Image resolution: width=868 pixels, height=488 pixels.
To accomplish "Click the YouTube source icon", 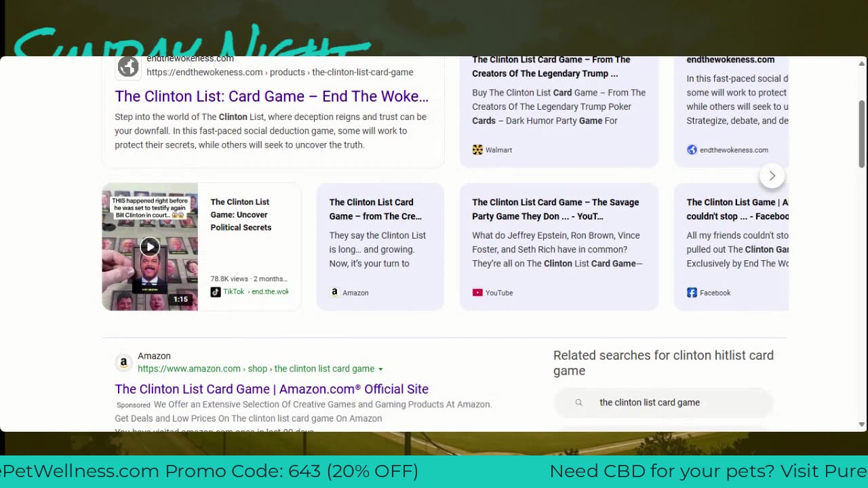I will click(477, 293).
